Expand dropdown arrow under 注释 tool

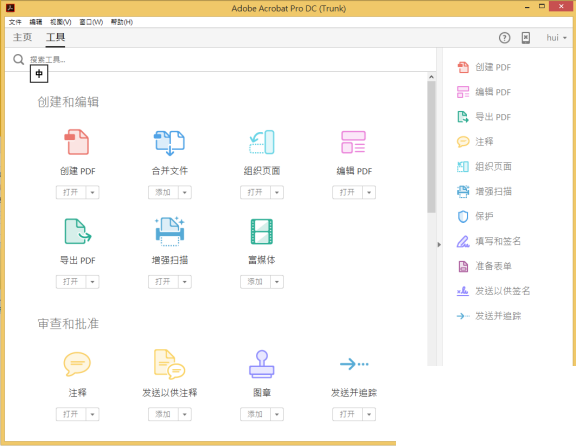pos(93,414)
